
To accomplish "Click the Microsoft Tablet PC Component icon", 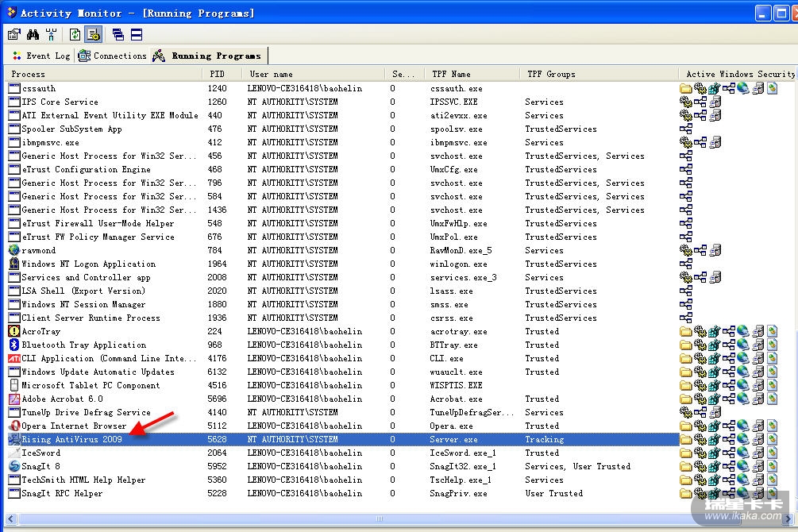I will pyautogui.click(x=14, y=385).
